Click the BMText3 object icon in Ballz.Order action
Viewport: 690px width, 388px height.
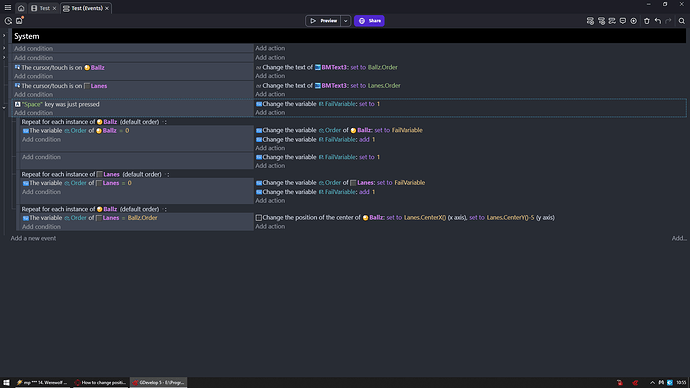tap(317, 67)
